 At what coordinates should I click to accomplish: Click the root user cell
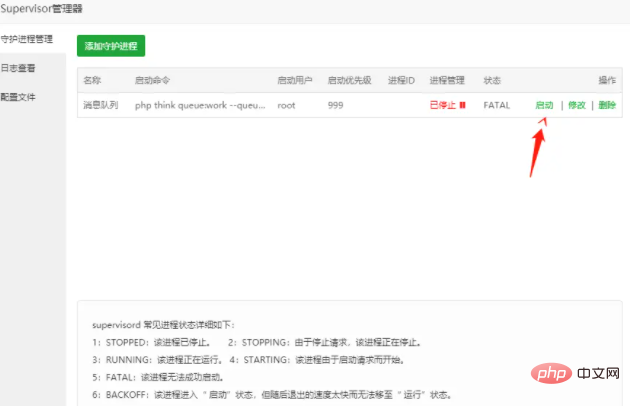coord(286,105)
